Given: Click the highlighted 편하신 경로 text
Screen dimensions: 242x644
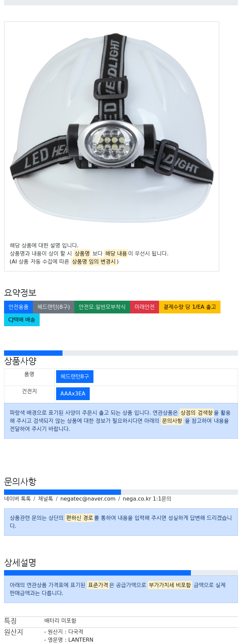Looking at the screenshot, I should [79, 518].
